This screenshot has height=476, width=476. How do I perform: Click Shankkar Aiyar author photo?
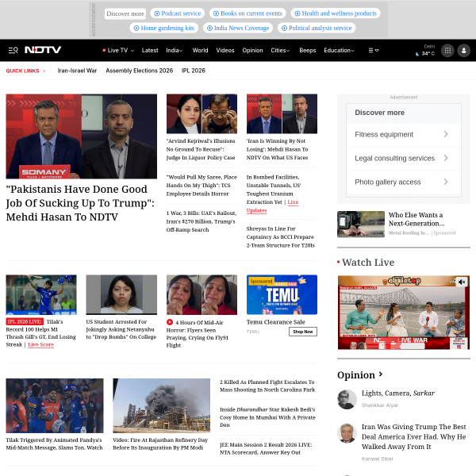[x=347, y=399]
